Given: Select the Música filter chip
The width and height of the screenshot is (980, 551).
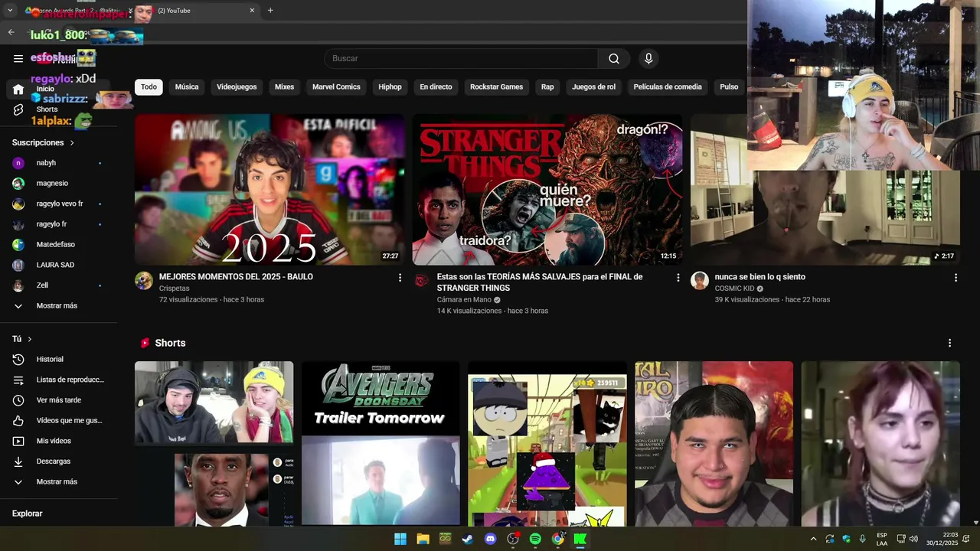Looking at the screenshot, I should 187,86.
